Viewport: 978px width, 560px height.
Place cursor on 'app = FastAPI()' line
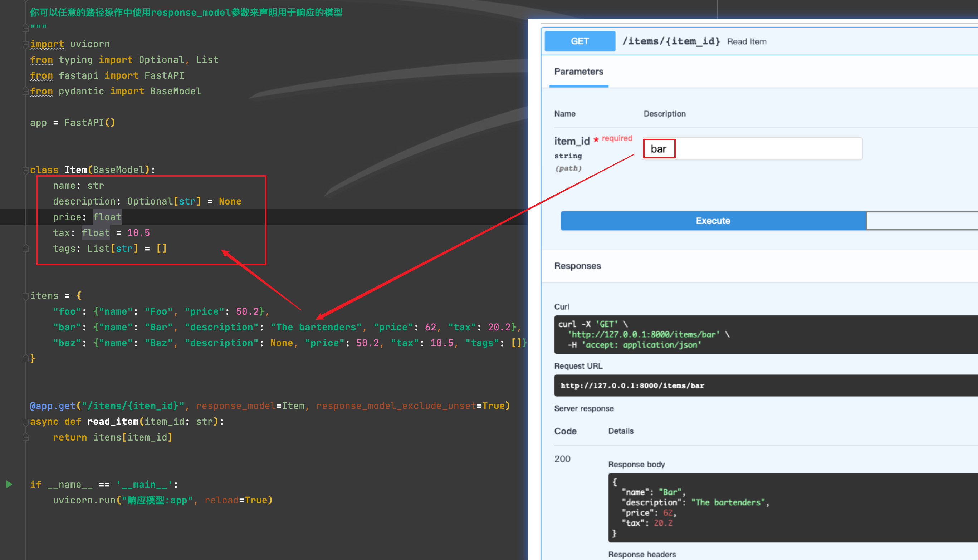point(73,123)
